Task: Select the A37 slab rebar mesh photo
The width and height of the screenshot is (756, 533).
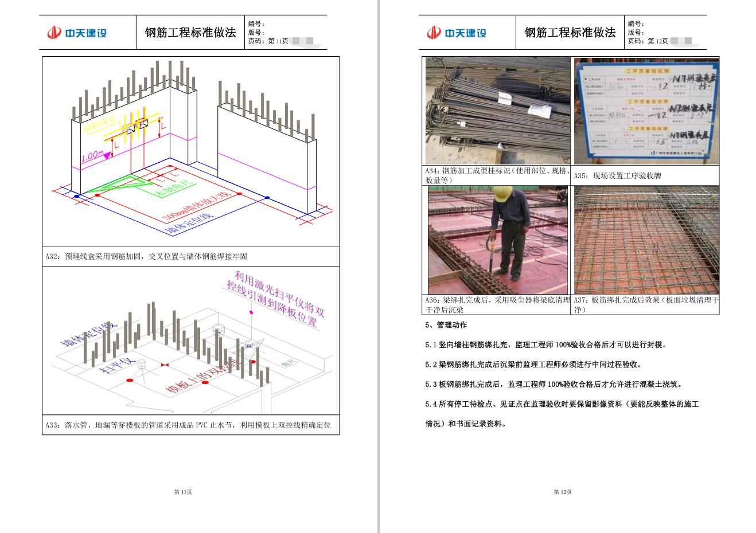Action: (x=646, y=240)
